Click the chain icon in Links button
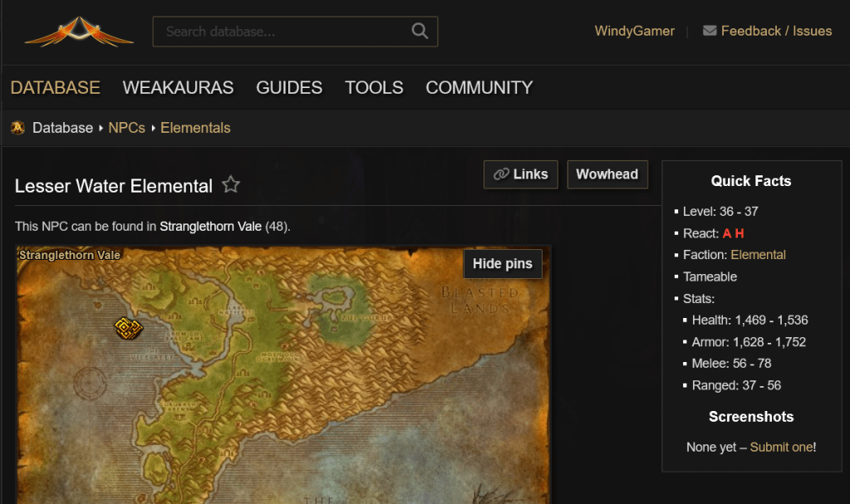 501,174
